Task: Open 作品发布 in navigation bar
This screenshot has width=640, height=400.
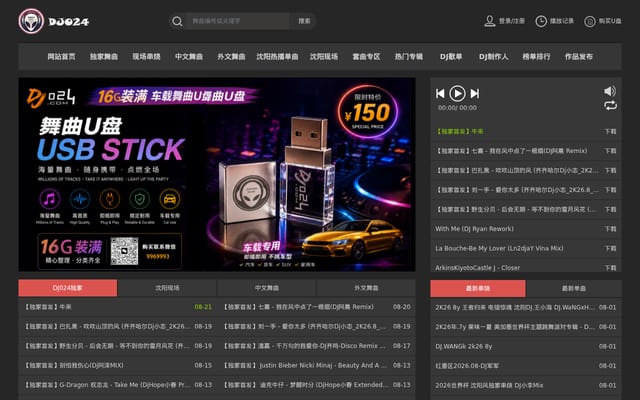Action: [x=578, y=57]
